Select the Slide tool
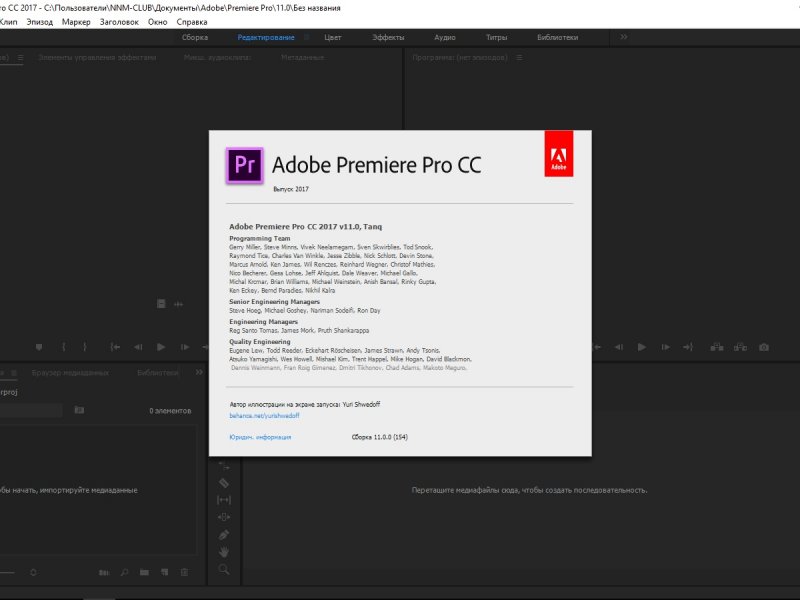800x600 pixels. (224, 517)
